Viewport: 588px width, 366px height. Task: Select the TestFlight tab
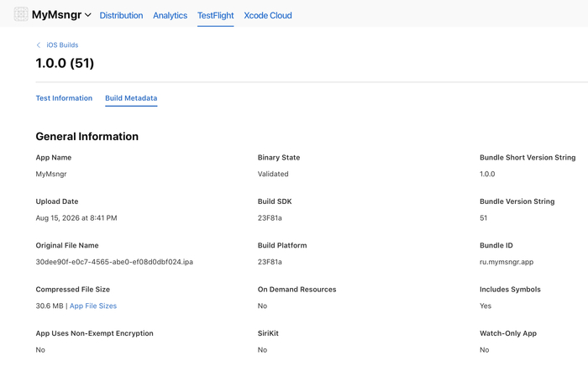(x=216, y=15)
